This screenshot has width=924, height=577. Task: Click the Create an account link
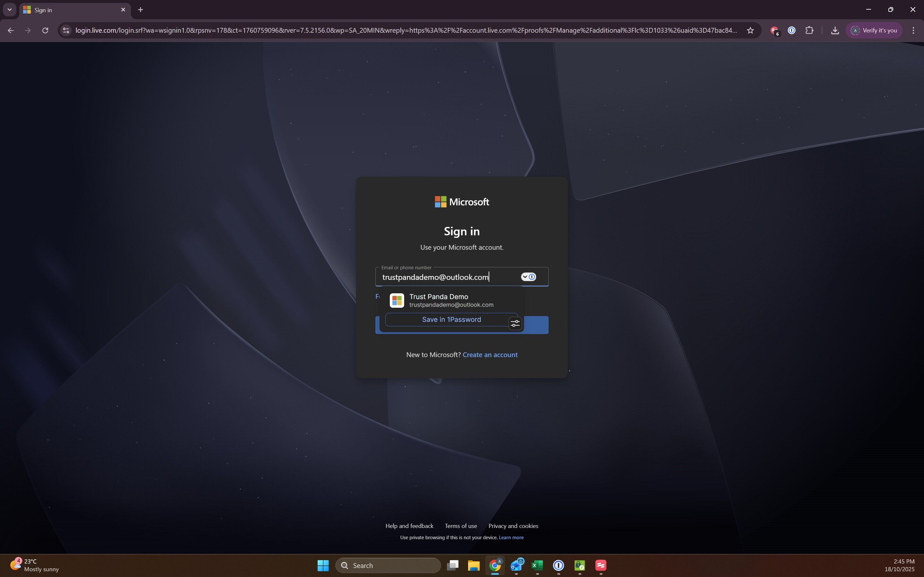coord(490,355)
